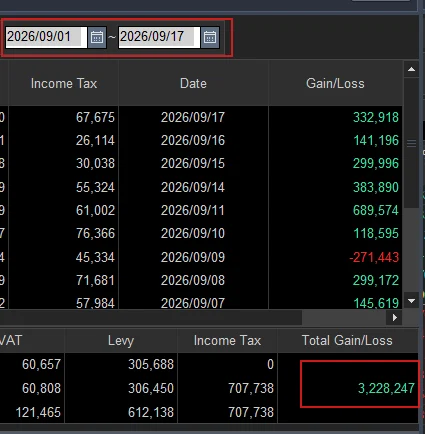Open calendar picker for start date 2026/09/01

[x=97, y=37]
